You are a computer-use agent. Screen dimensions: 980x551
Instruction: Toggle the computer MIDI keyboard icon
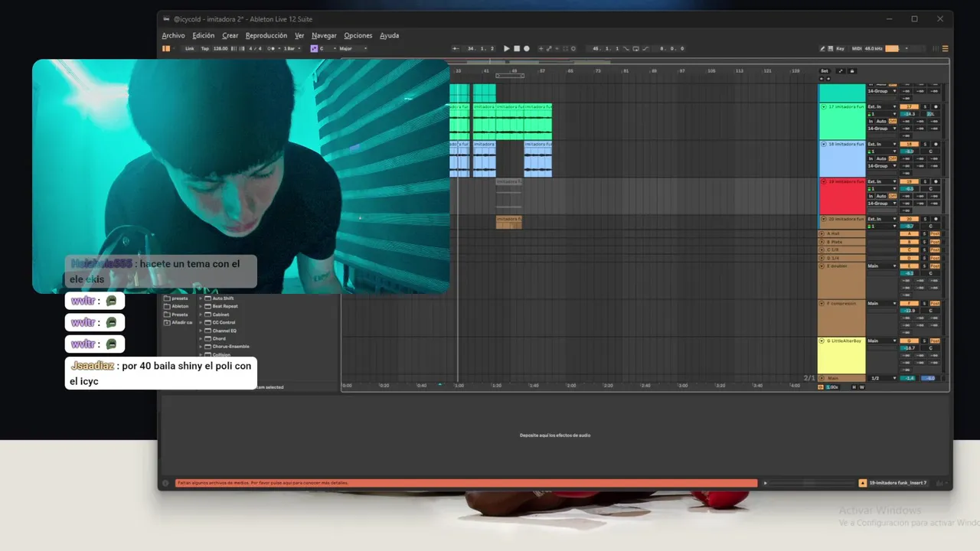[830, 48]
